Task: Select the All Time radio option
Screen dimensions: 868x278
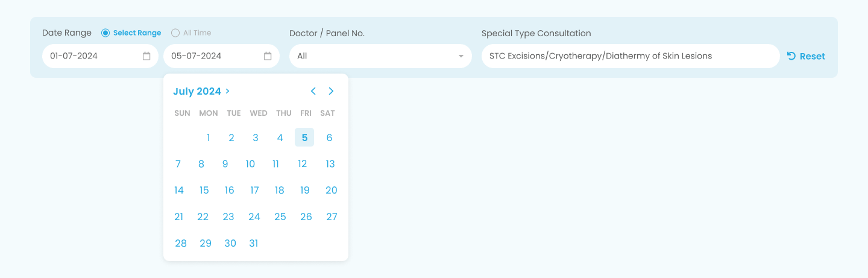Action: 175,33
